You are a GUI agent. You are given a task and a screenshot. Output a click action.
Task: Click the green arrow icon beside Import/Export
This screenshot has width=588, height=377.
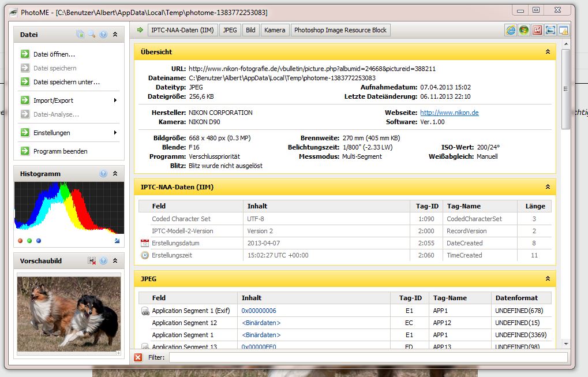pyautogui.click(x=25, y=100)
